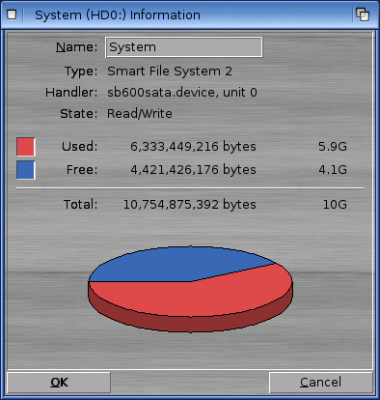This screenshot has width=380, height=400.
Task: Click the Type: label
Action: point(81,71)
